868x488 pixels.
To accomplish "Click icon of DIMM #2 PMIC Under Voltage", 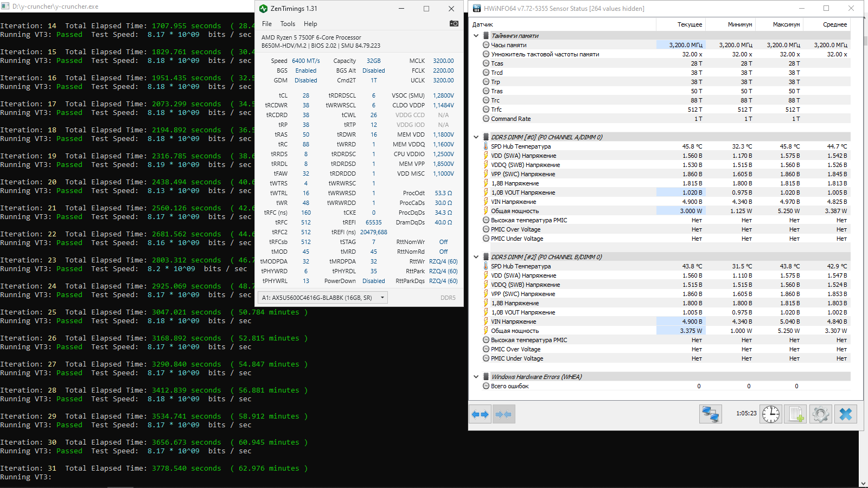I will (486, 358).
